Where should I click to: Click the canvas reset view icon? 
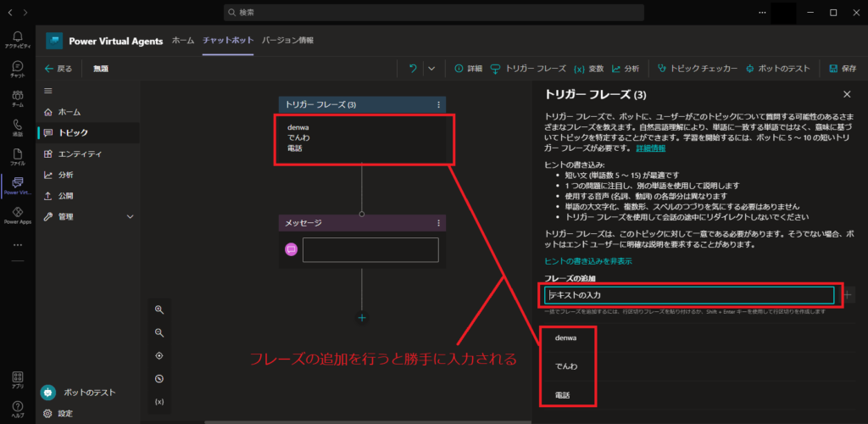pos(159,379)
